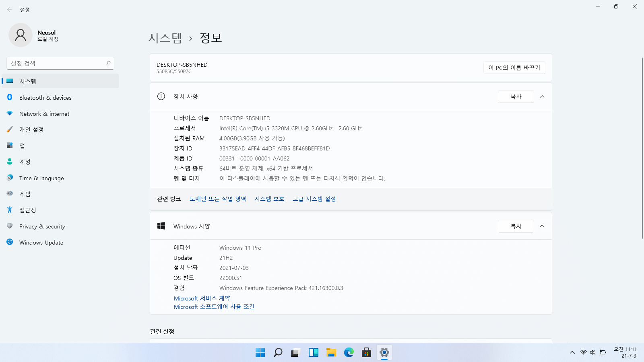Click into the 설정 검색 search field
The image size is (644, 362).
click(x=60, y=63)
